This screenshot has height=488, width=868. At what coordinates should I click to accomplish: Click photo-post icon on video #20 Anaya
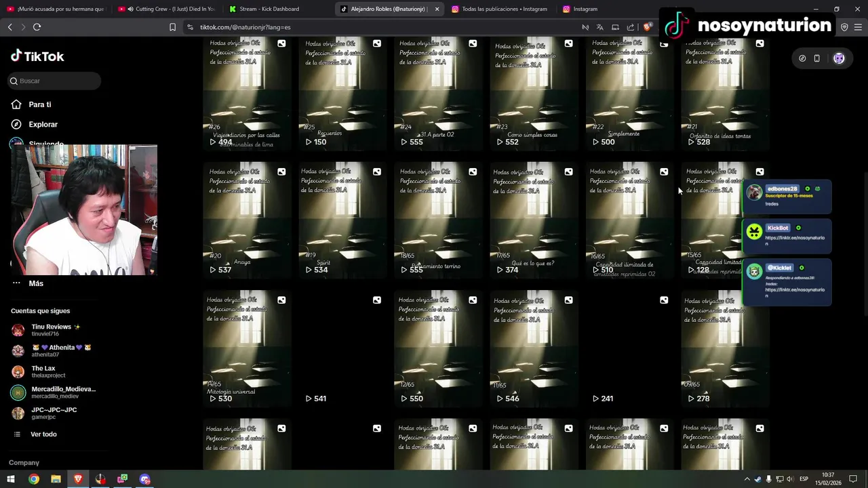click(x=281, y=171)
